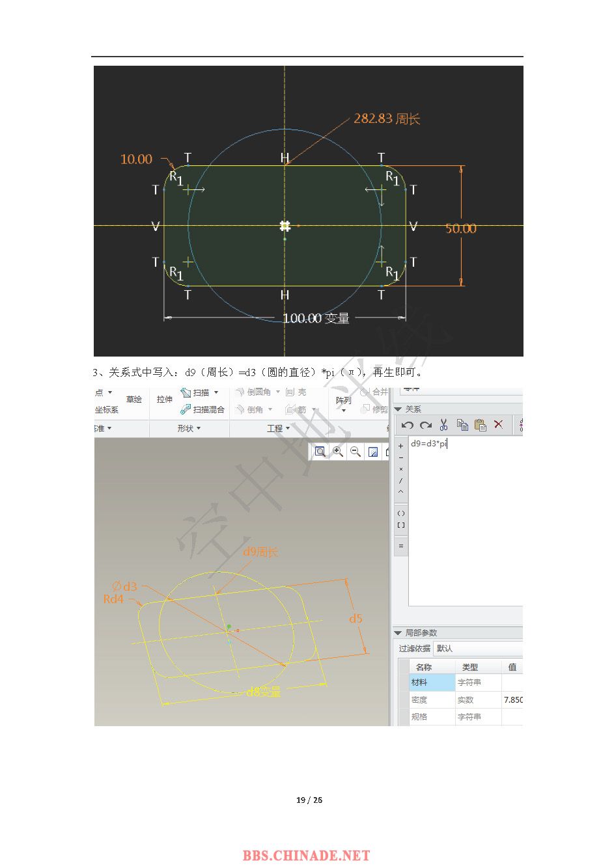
Task: Click the 282.83 周长 perimeter dimension
Action: [387, 118]
